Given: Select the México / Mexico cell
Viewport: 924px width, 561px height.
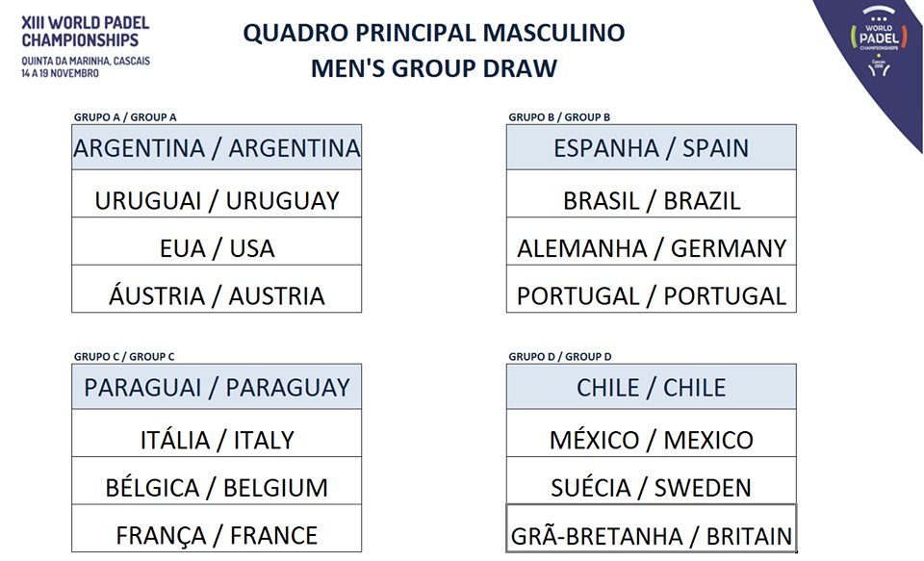Looking at the screenshot, I should click(x=651, y=440).
